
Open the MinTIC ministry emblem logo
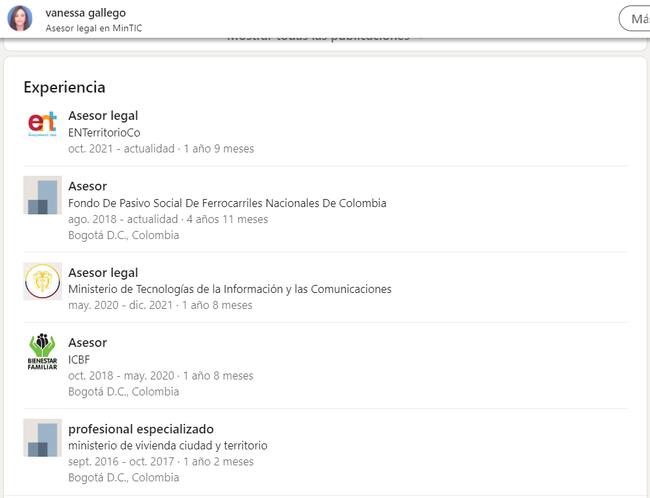coord(42,281)
